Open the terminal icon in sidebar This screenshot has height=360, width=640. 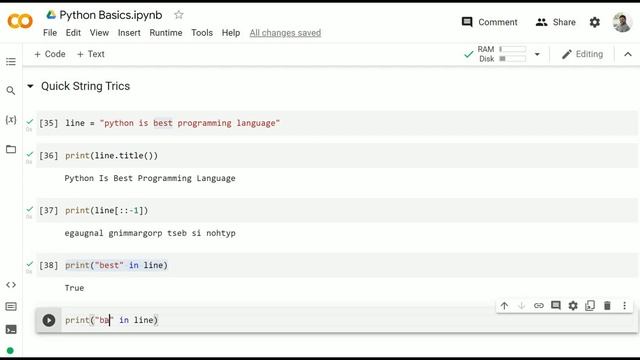[11, 329]
